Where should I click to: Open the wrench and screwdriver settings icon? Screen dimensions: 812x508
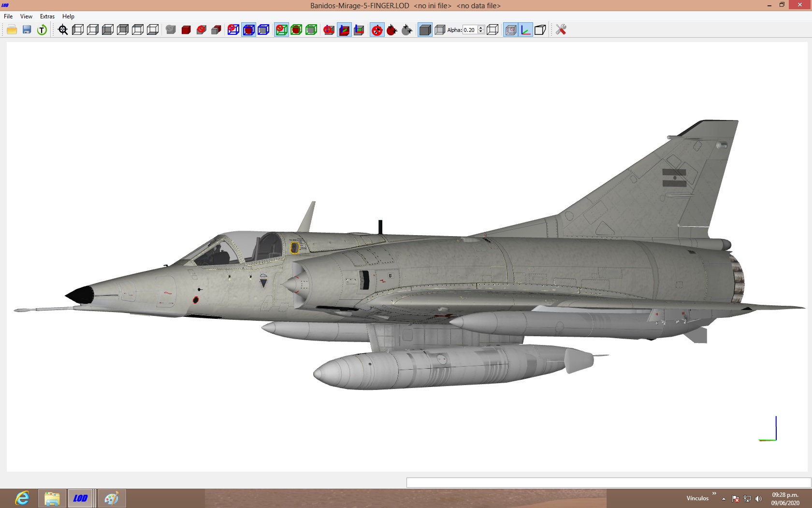561,30
